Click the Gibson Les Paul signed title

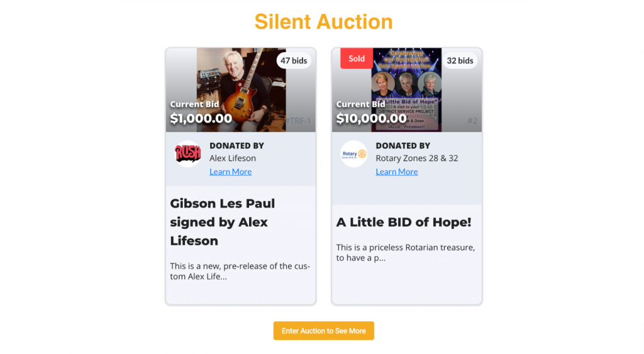(x=223, y=222)
